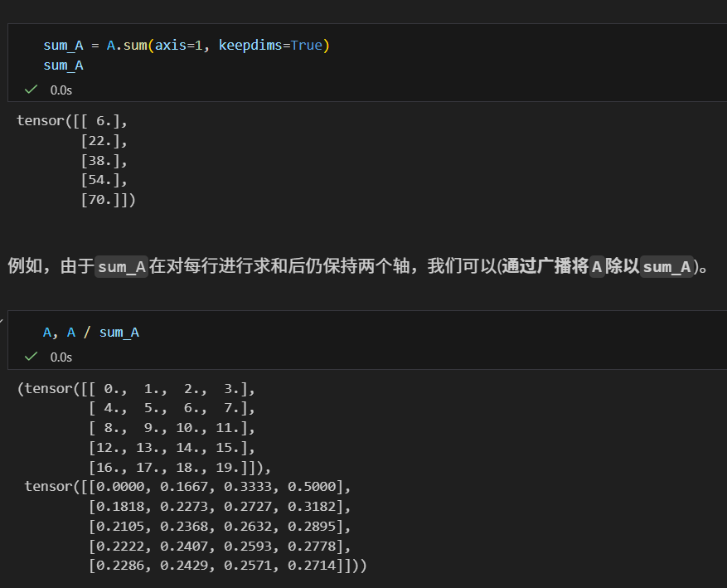Click the green checkmark under A / sum_A cell
This screenshot has width=727, height=588.
32,357
